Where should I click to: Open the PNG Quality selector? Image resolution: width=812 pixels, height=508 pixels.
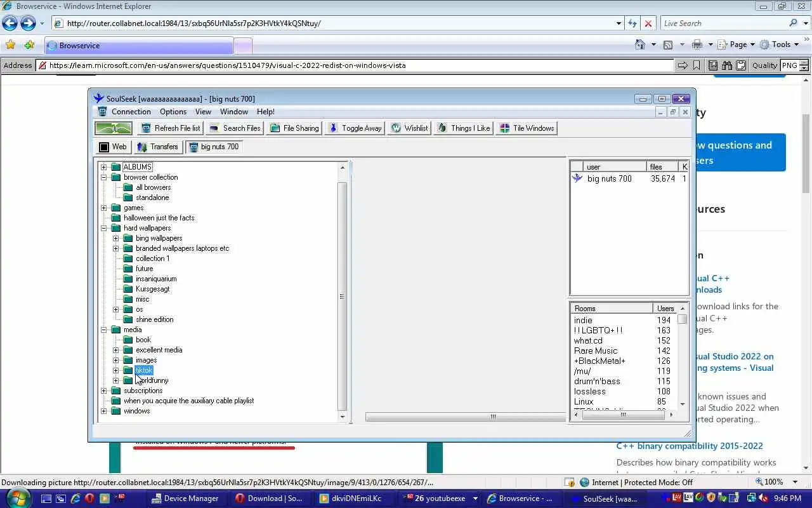[794, 65]
